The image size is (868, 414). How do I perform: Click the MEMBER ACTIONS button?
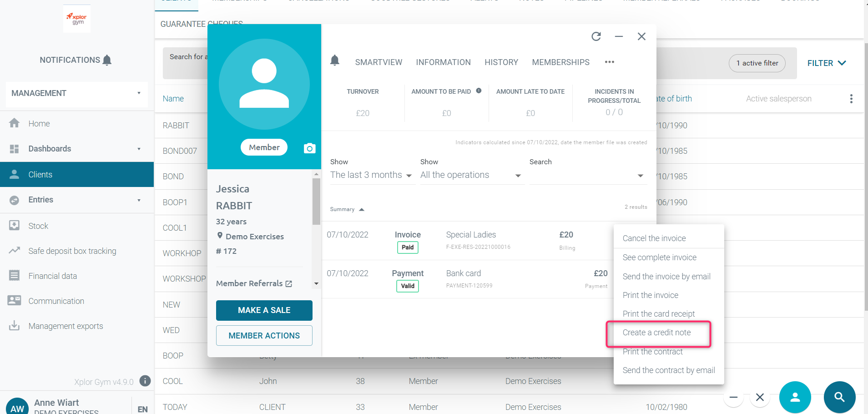(264, 336)
